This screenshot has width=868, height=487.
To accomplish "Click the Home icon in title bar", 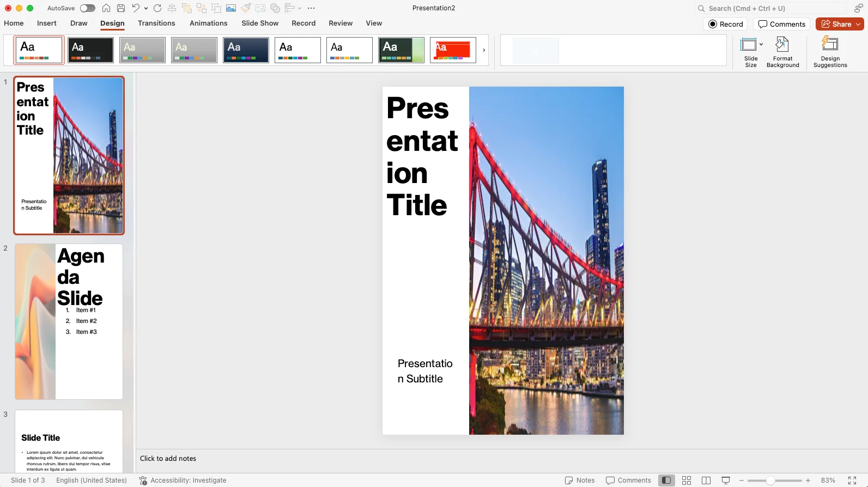I will (x=106, y=8).
